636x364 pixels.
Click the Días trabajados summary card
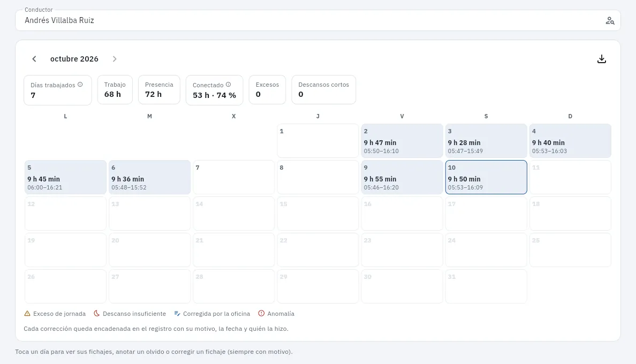click(58, 90)
